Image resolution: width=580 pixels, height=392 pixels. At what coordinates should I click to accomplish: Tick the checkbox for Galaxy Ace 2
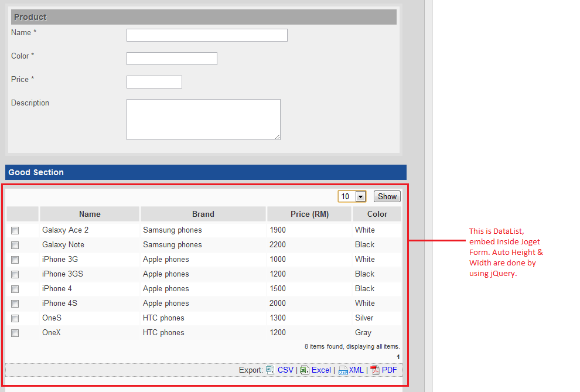[15, 230]
